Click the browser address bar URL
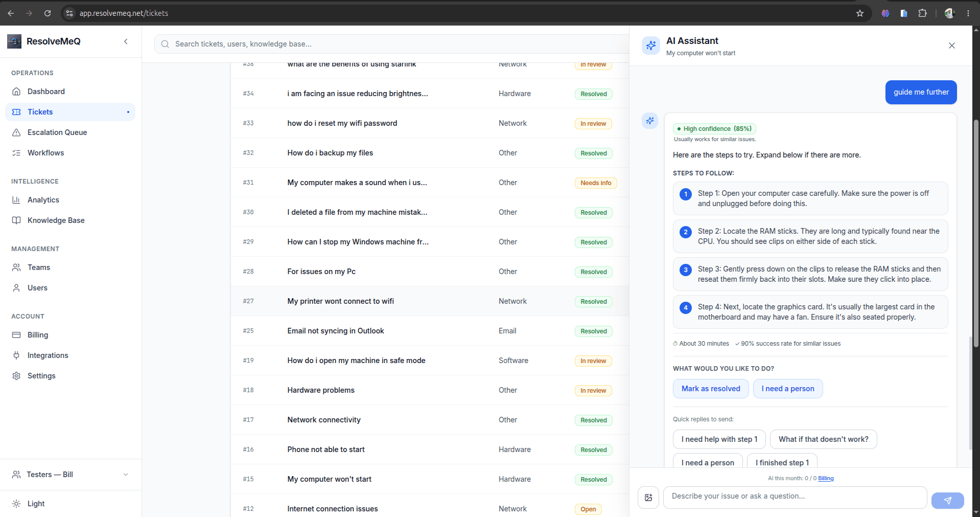The image size is (980, 517). (124, 13)
